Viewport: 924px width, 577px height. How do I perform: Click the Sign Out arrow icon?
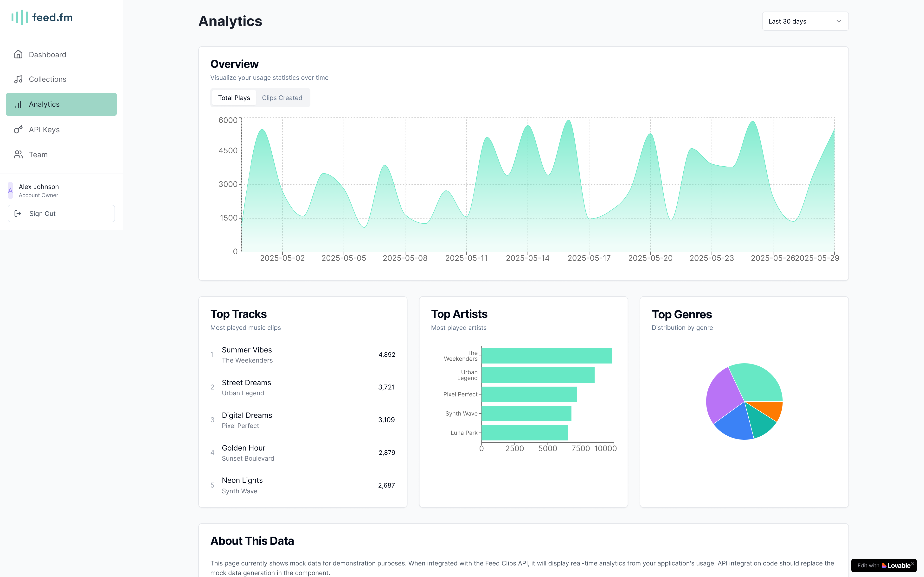pyautogui.click(x=18, y=214)
